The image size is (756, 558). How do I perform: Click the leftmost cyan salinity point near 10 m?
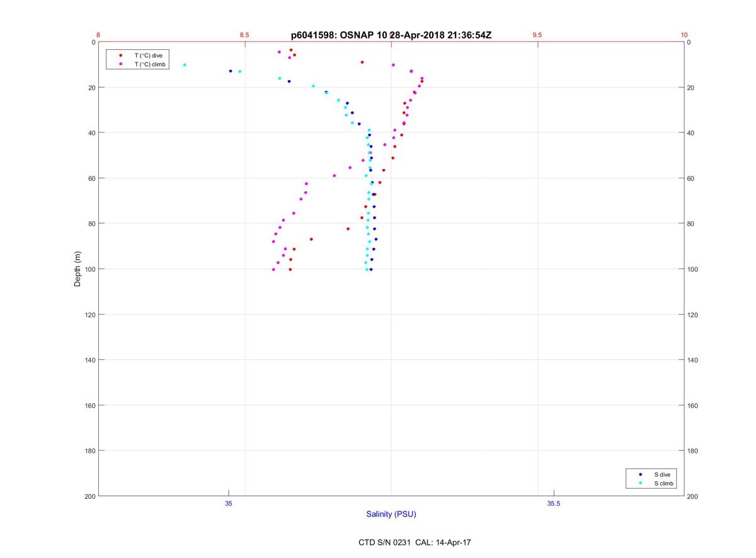click(x=185, y=65)
